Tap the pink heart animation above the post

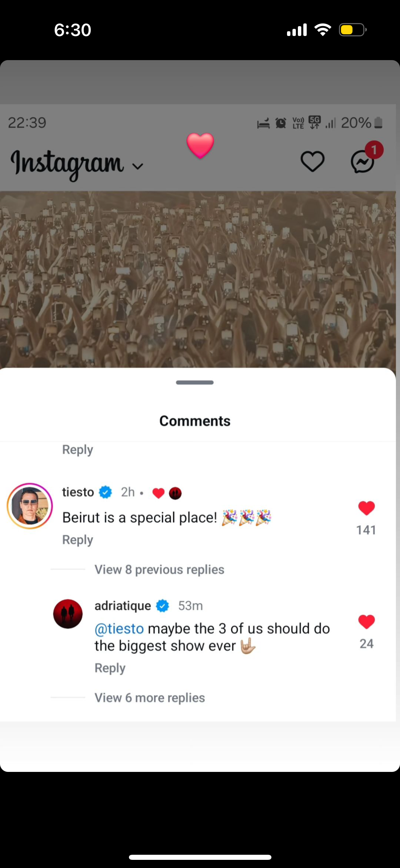pos(200,146)
